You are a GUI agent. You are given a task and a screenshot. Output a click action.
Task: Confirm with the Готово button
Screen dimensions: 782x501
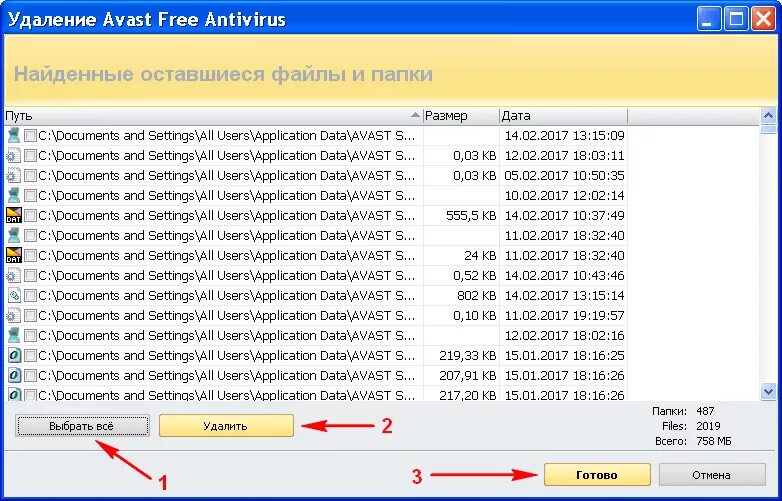(x=597, y=475)
